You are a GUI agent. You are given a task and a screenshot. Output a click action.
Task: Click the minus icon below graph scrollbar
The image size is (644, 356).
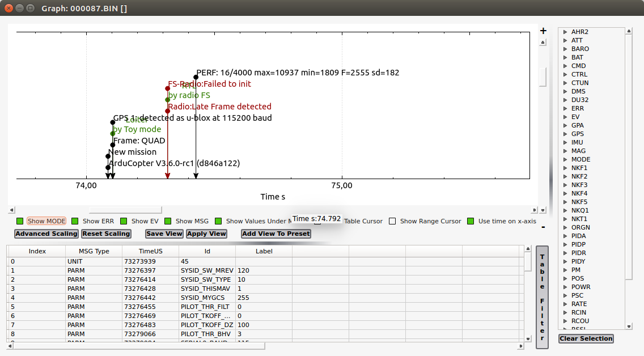543,227
